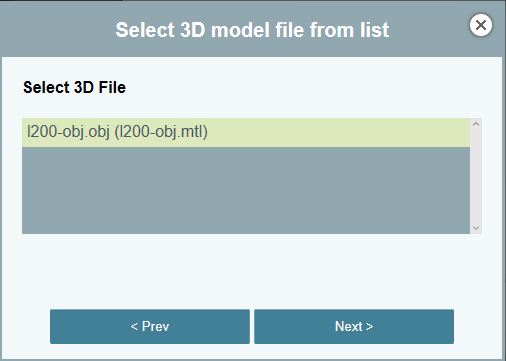Image resolution: width=506 pixels, height=361 pixels.
Task: Click the middle of the vertical scrollbar
Action: pyautogui.click(x=476, y=176)
